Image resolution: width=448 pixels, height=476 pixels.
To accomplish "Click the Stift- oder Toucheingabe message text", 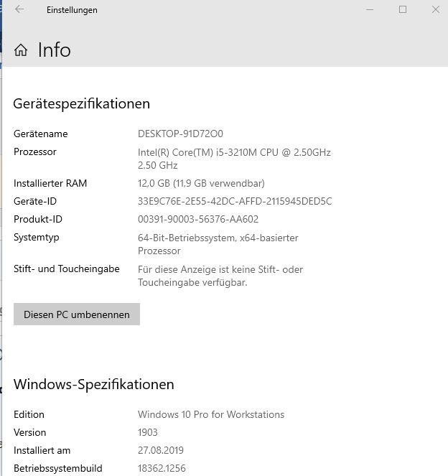I will click(220, 276).
